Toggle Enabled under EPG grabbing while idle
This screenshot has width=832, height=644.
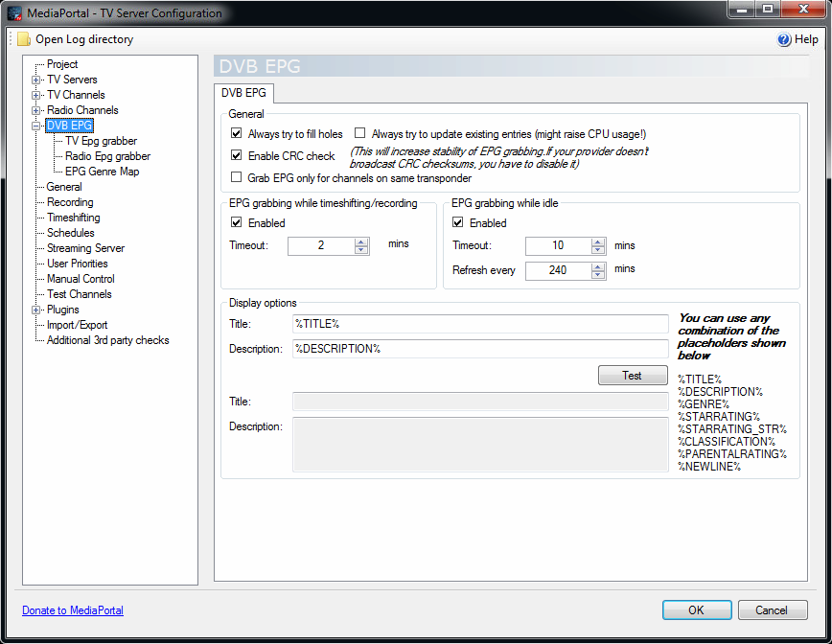[x=457, y=222]
